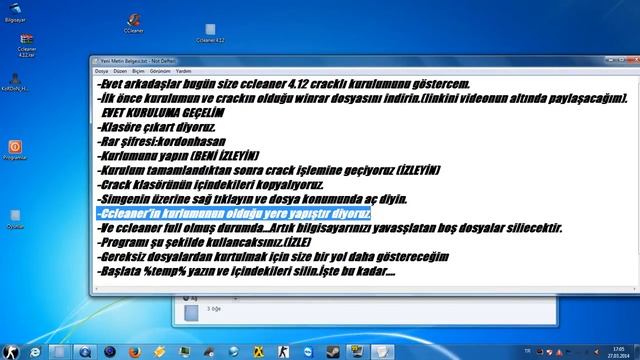Click the line "-Rar şifresi:kordonhasan"
The image size is (640, 360).
point(161,142)
